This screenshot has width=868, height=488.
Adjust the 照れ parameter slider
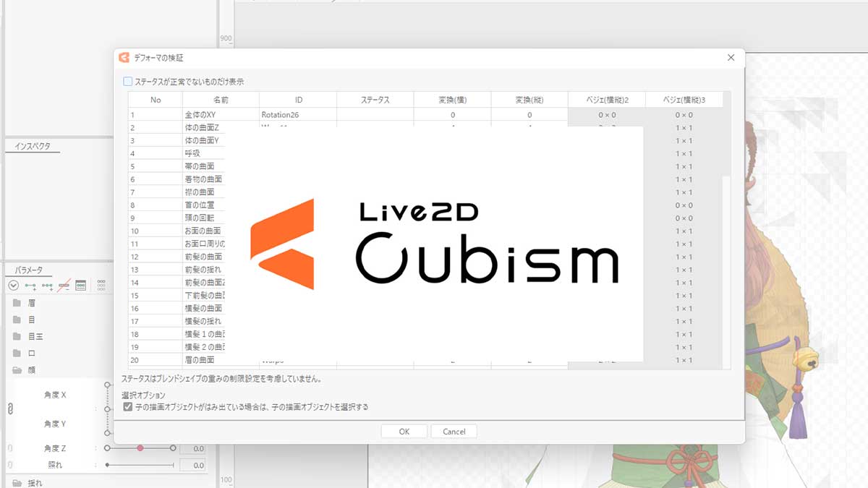click(140, 466)
